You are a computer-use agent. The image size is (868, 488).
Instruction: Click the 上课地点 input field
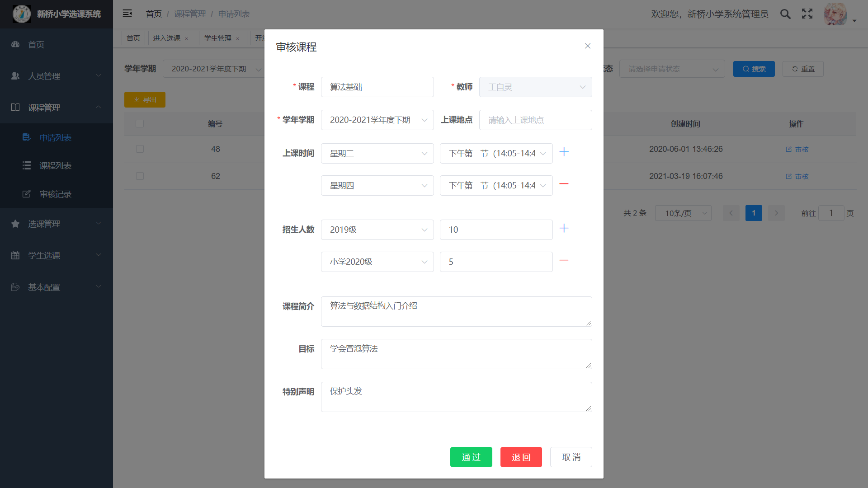(x=535, y=120)
